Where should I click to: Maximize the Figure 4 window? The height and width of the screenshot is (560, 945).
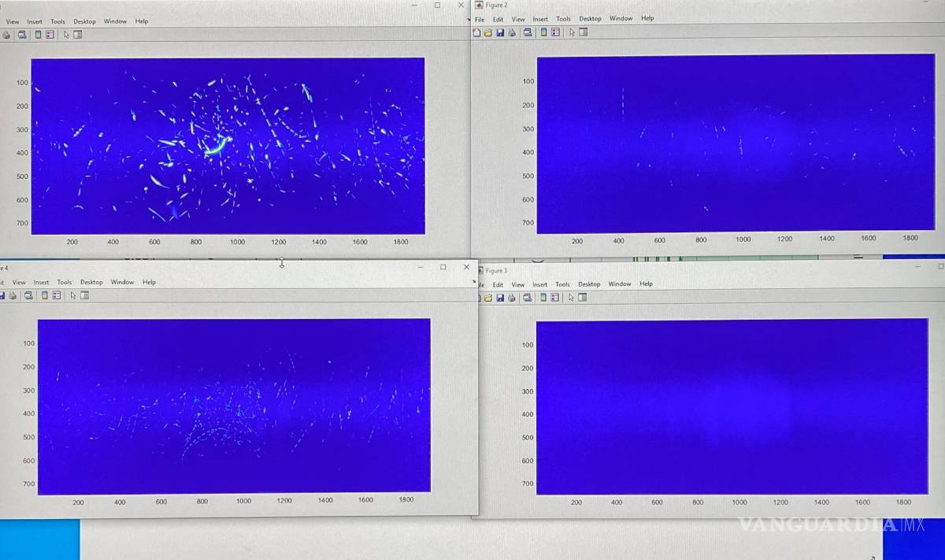(443, 267)
